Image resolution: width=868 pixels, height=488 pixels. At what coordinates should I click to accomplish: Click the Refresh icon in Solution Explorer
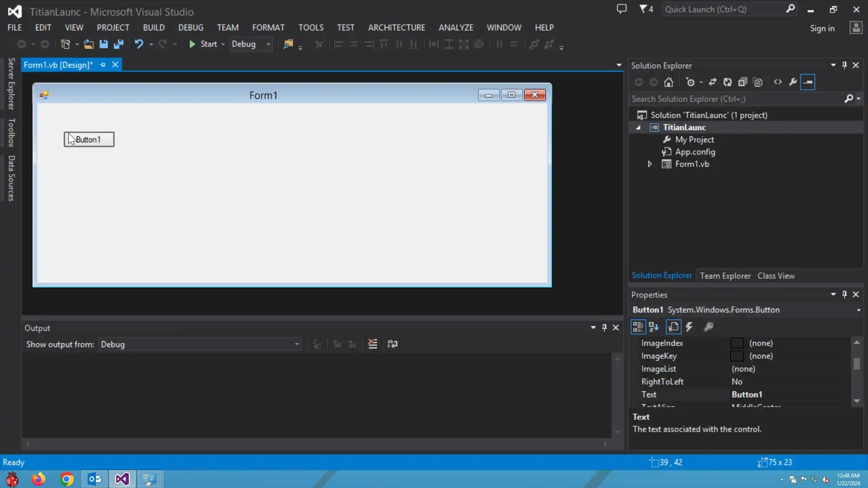[727, 82]
